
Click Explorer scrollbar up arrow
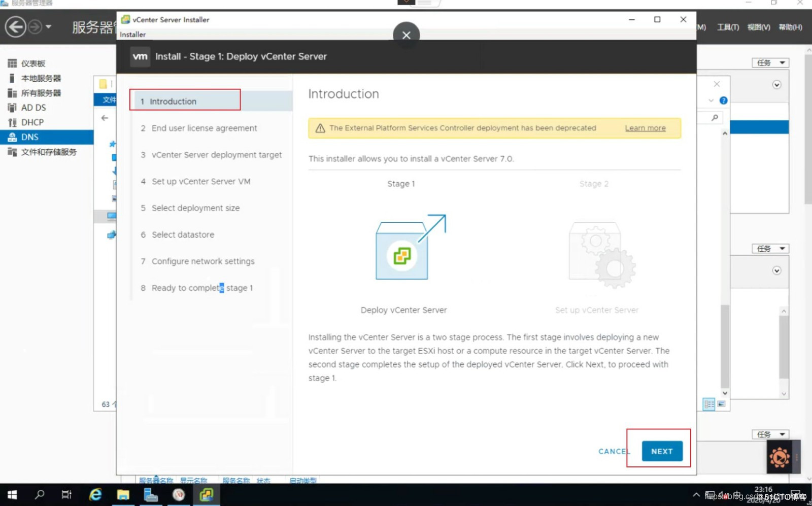click(x=725, y=133)
